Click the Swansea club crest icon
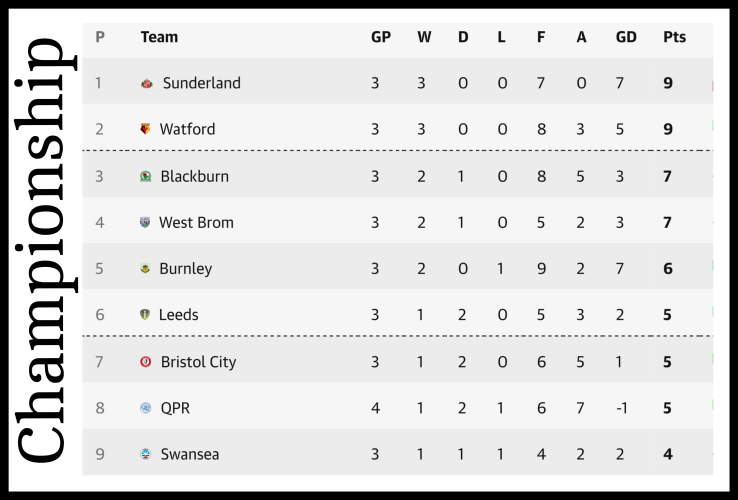Image resolution: width=738 pixels, height=500 pixels. click(x=146, y=455)
